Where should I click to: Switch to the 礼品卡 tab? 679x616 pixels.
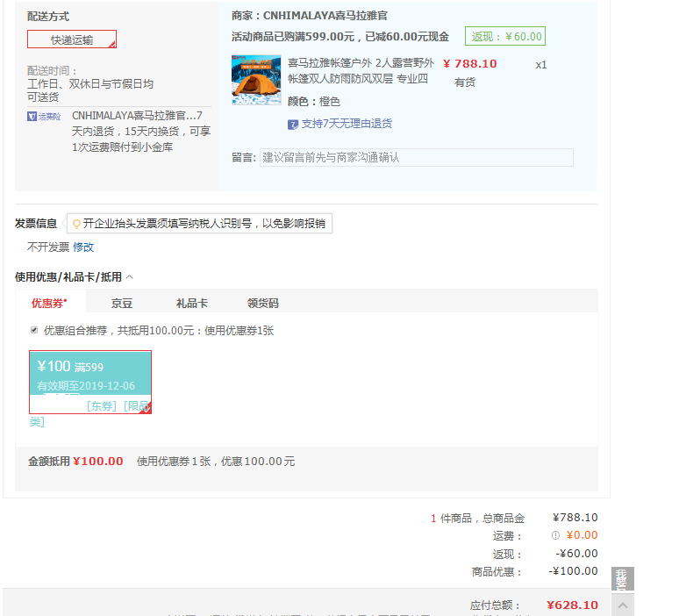click(192, 304)
